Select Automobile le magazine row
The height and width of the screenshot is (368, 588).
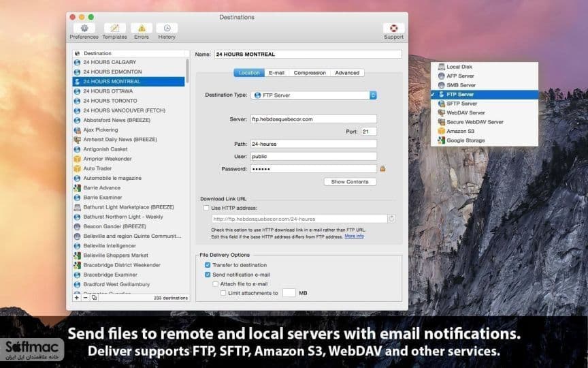click(129, 179)
